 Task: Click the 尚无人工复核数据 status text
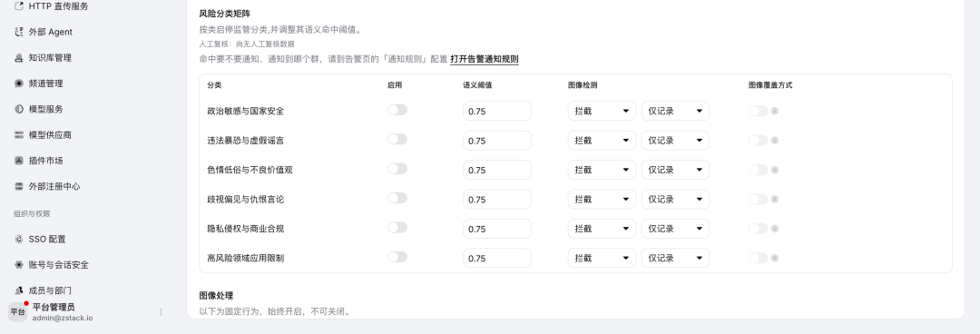tap(265, 44)
